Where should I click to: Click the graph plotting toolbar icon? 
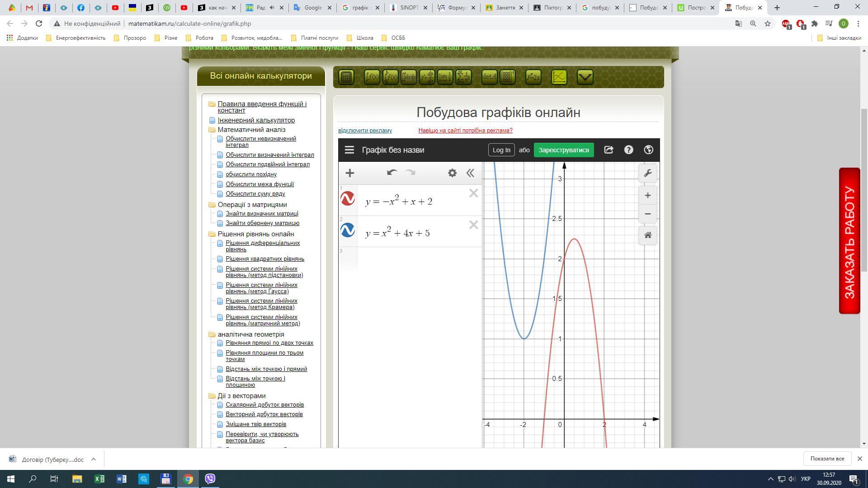click(x=559, y=77)
